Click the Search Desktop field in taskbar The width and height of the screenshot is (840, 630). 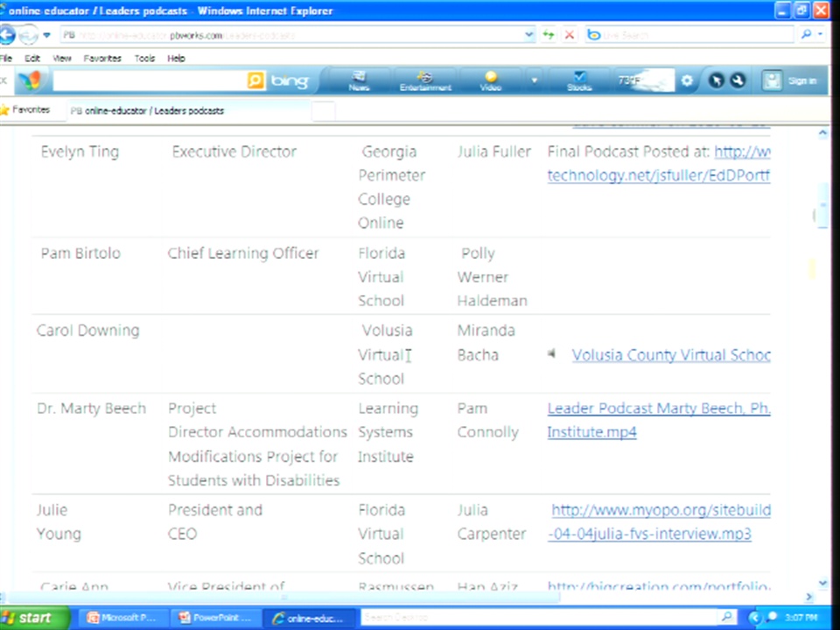(538, 617)
